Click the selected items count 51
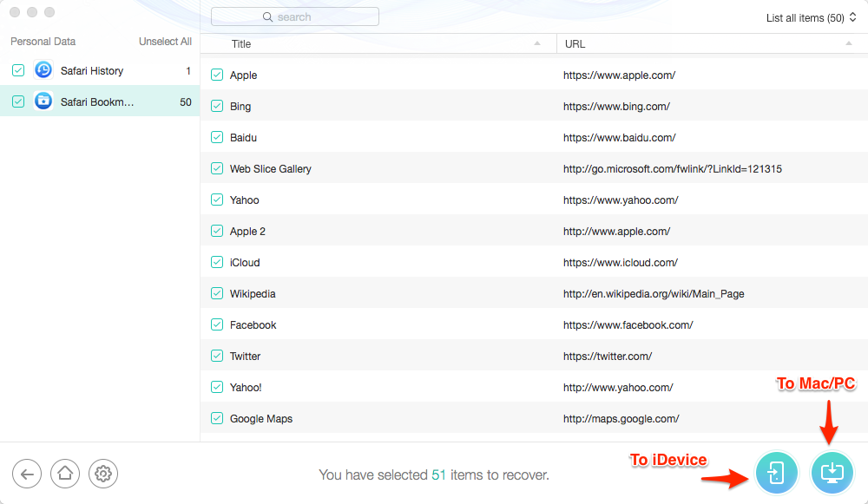Viewport: 868px width, 504px height. click(439, 475)
